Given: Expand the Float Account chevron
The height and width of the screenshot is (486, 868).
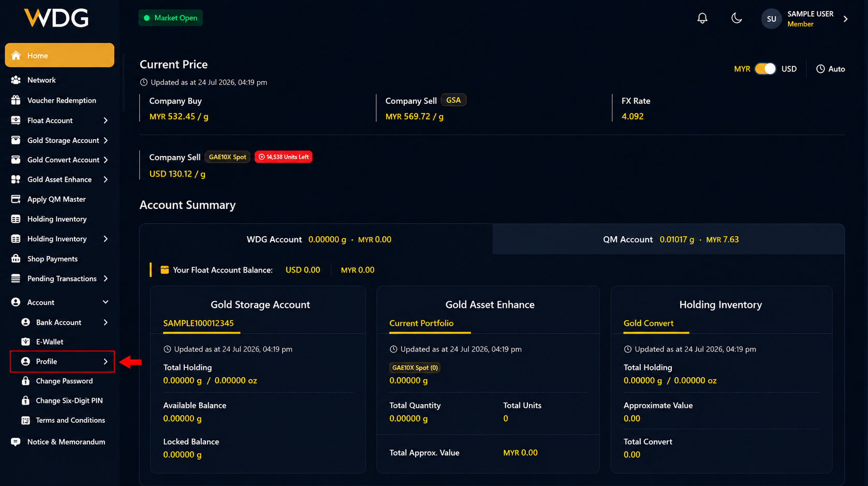Looking at the screenshot, I should (x=106, y=120).
